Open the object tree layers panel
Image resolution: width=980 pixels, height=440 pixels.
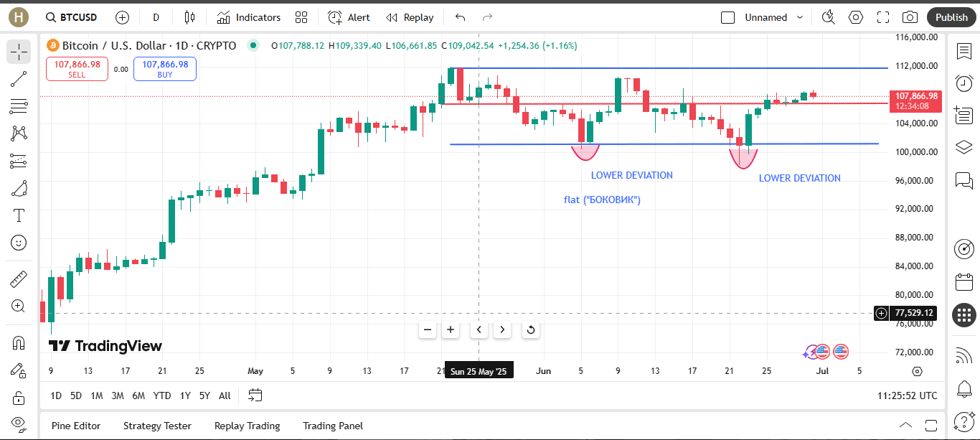[964, 147]
